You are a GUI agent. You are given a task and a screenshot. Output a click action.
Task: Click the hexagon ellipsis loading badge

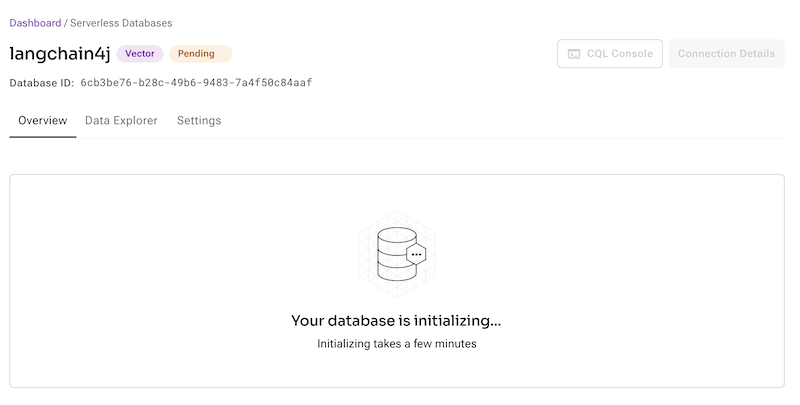click(417, 254)
